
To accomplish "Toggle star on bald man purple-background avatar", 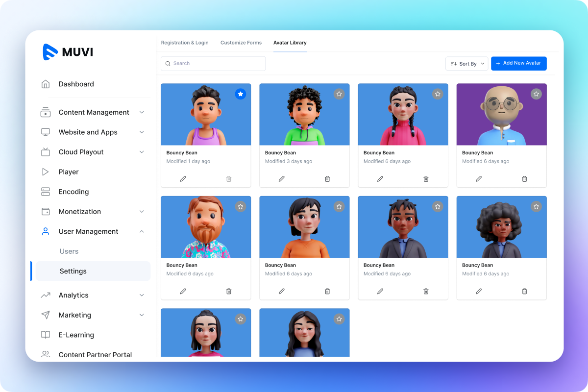I will (x=536, y=94).
